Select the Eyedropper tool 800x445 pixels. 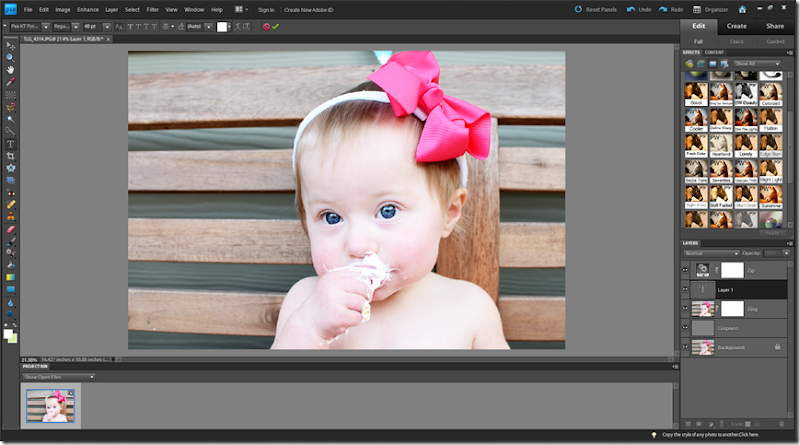point(11,82)
